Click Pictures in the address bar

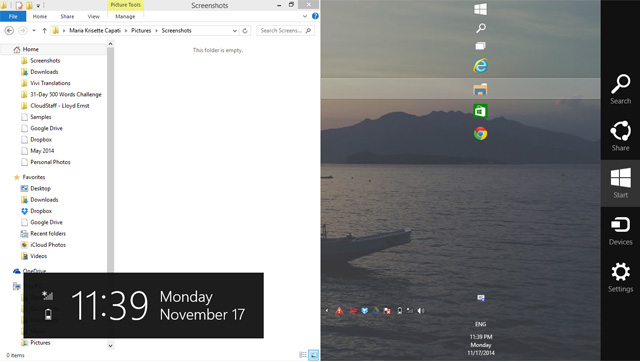(x=141, y=31)
